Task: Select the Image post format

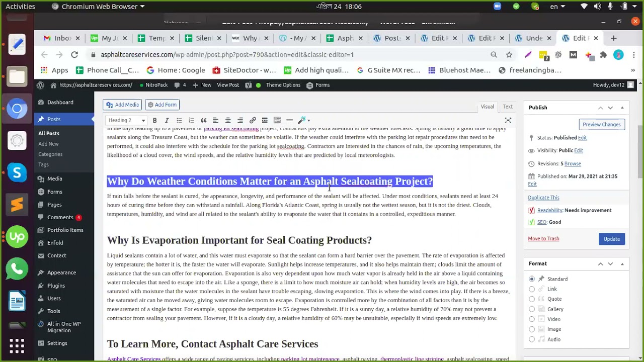Action: click(x=532, y=329)
